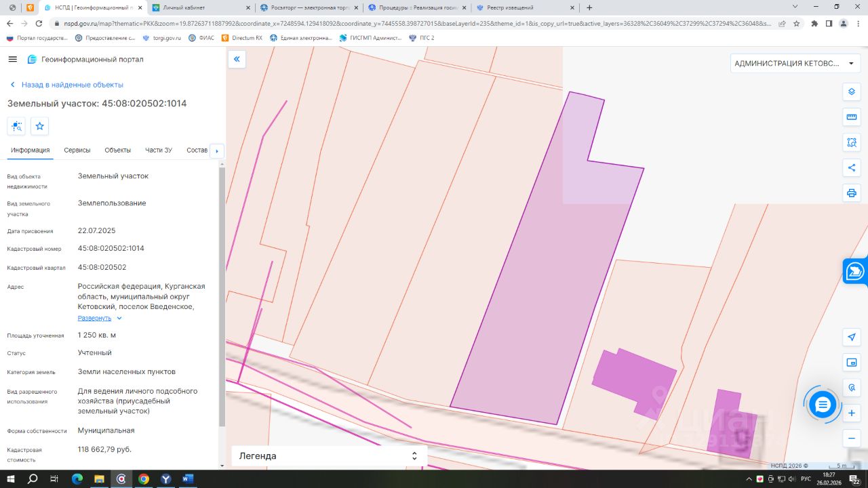868x488 pixels.
Task: Click the cadastral number 45:08:020502:1014 value
Action: pyautogui.click(x=111, y=248)
